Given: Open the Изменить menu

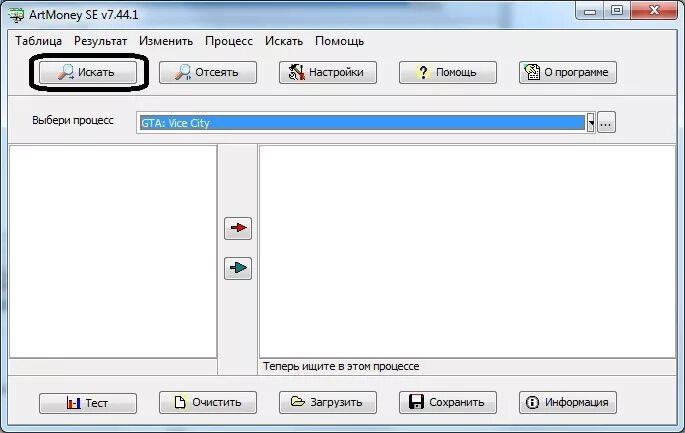Looking at the screenshot, I should 166,41.
